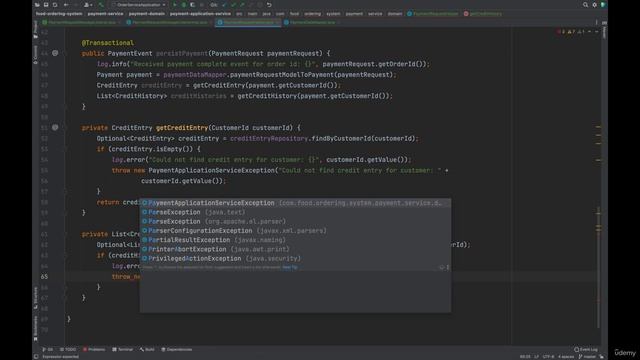Select PaymentApplicationServiceException suggestion

[x=296, y=203]
